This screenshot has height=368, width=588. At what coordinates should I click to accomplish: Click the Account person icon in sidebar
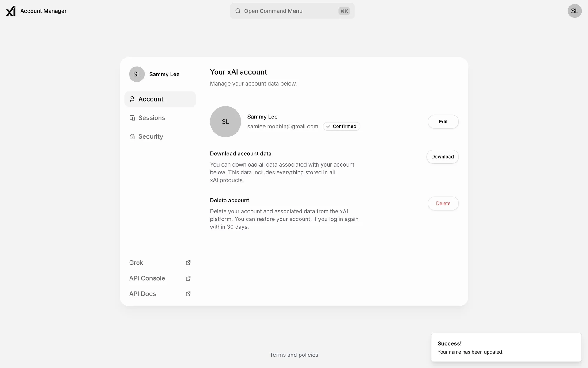tap(132, 99)
